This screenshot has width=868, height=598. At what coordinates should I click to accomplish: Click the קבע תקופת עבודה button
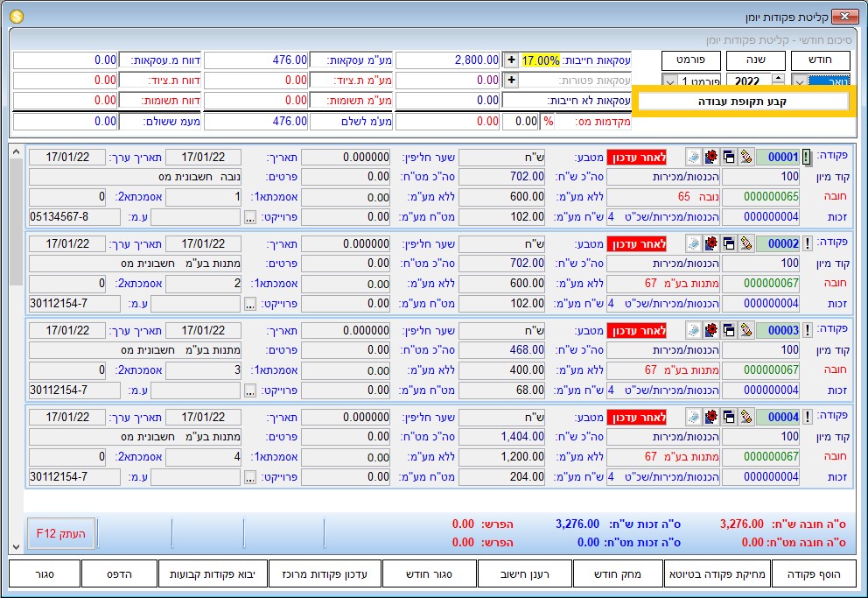pos(744,102)
